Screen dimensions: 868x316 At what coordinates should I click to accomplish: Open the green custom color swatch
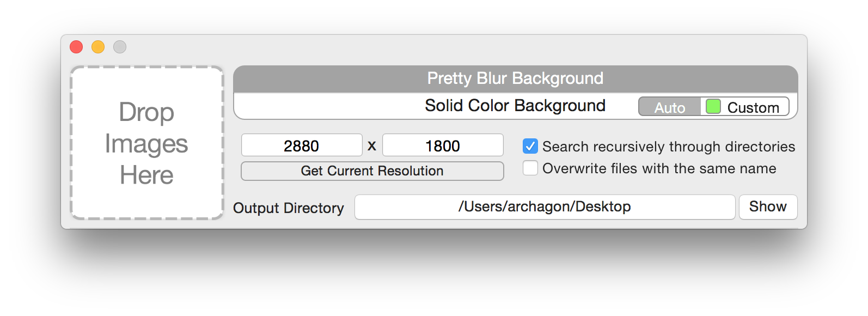(713, 106)
